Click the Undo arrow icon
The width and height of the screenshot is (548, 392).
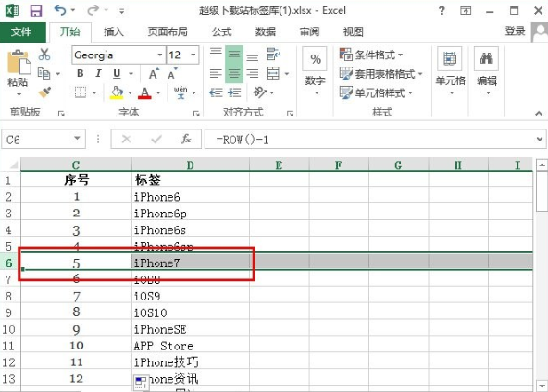pos(60,10)
